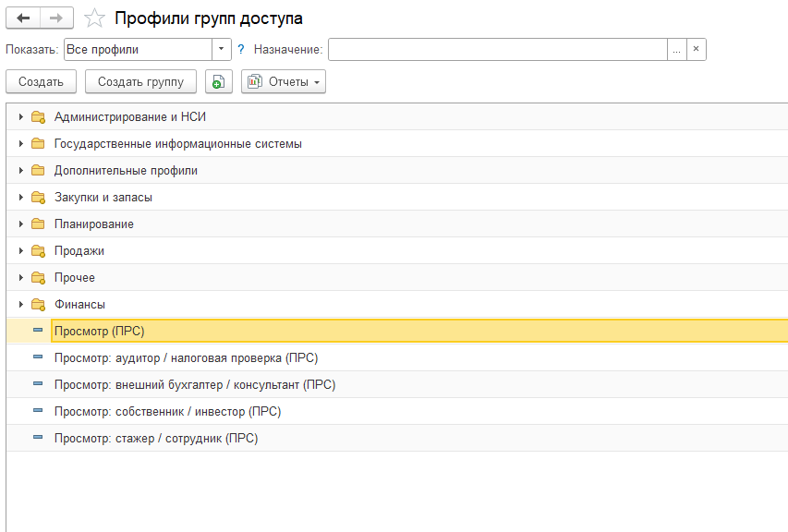Expand the Прочее group
This screenshot has width=788, height=532.
20,278
